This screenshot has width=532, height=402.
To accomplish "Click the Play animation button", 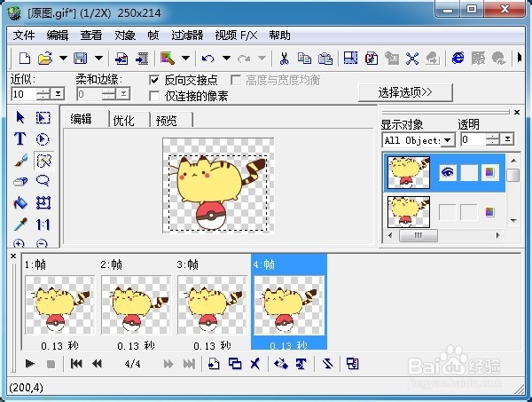I will [30, 364].
